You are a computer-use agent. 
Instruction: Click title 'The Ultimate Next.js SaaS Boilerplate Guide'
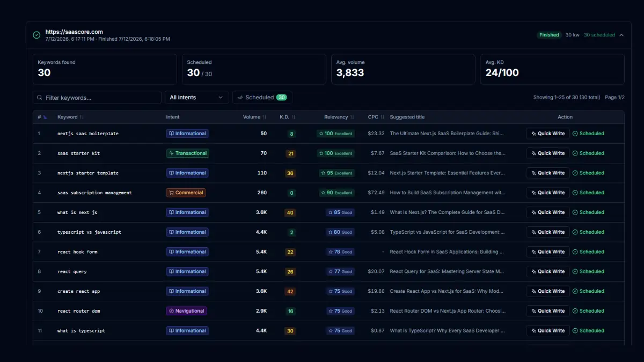pos(448,134)
